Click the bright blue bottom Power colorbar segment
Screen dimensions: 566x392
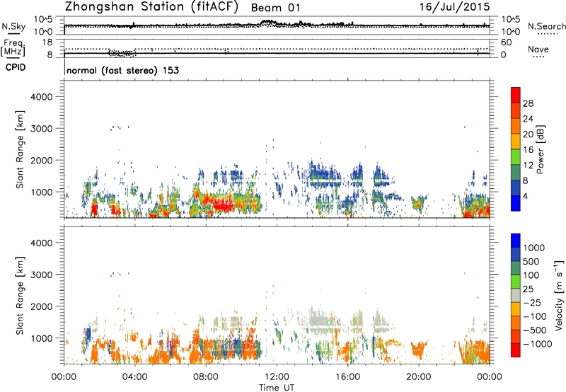point(516,203)
